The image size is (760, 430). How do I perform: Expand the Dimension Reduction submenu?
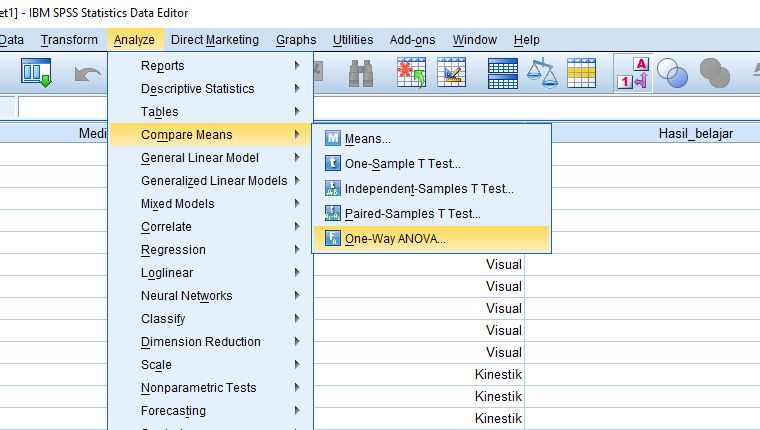(x=210, y=342)
